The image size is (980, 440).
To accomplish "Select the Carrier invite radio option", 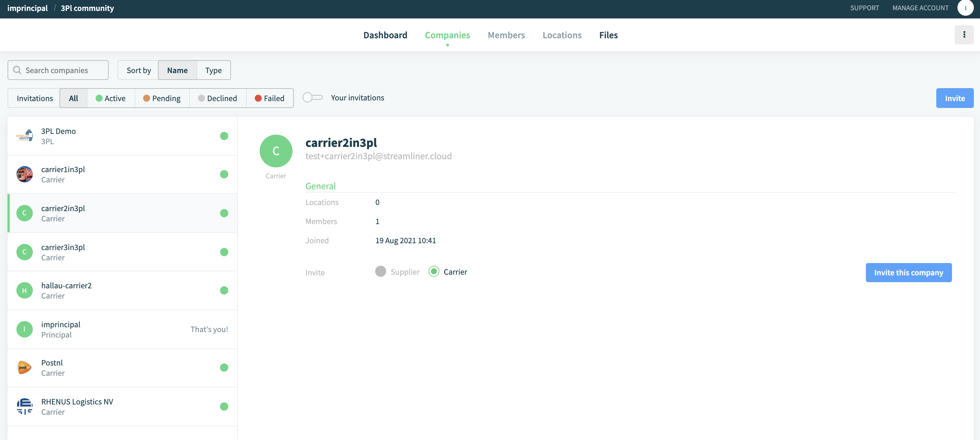I will point(434,272).
